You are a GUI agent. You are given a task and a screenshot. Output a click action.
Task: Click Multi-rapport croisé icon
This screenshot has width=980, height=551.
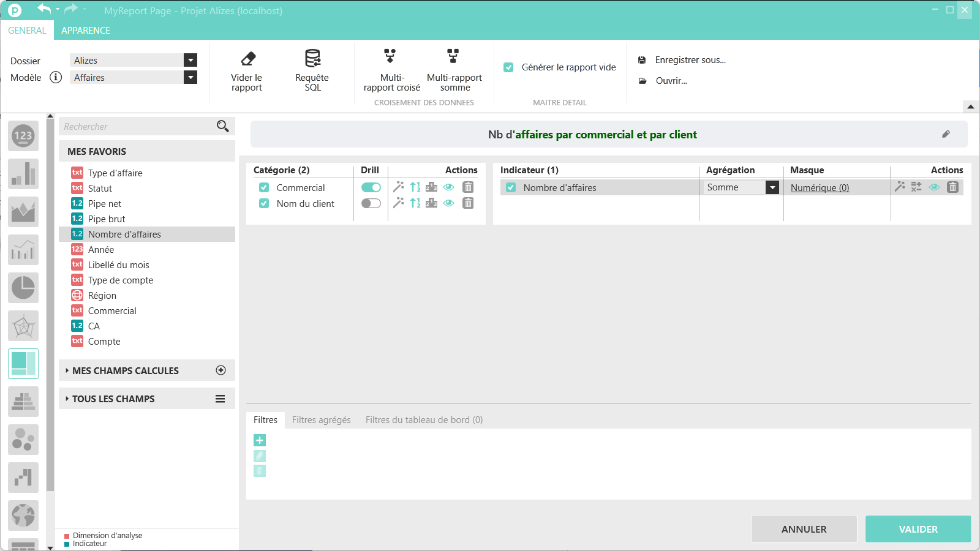click(390, 57)
